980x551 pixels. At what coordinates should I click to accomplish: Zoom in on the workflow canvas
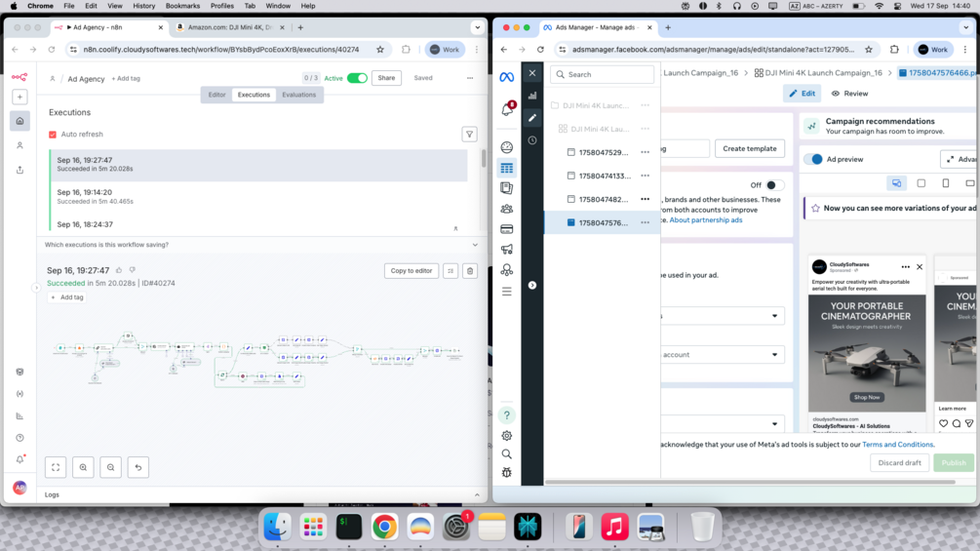(x=83, y=467)
